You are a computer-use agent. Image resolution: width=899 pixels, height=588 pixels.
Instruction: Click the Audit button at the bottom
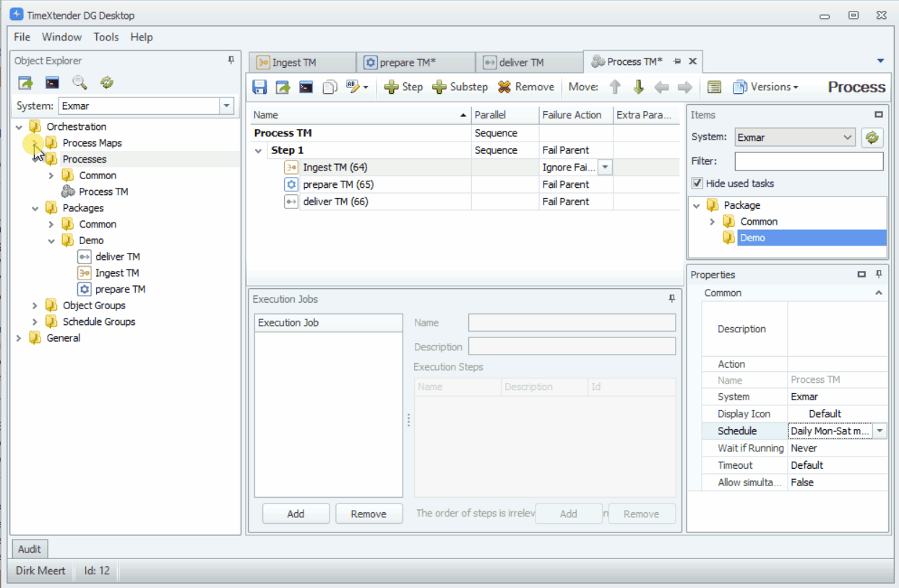pos(29,549)
